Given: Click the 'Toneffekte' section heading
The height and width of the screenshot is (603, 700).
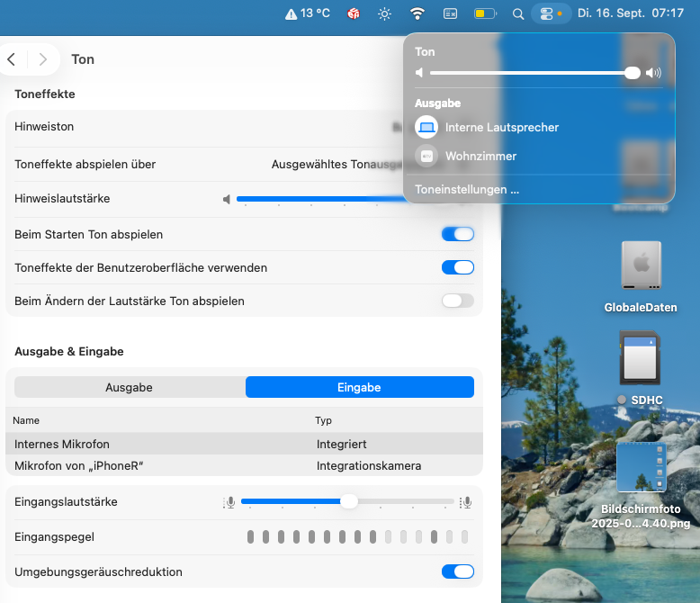Looking at the screenshot, I should point(45,94).
